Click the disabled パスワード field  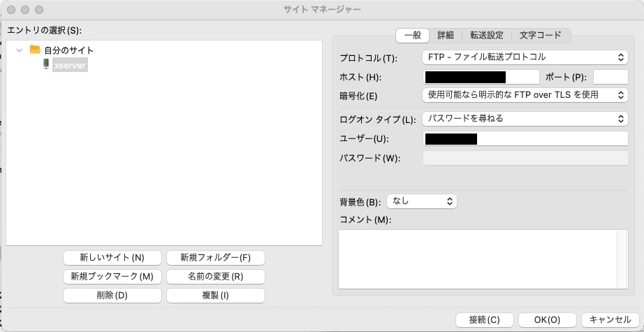[x=525, y=158]
